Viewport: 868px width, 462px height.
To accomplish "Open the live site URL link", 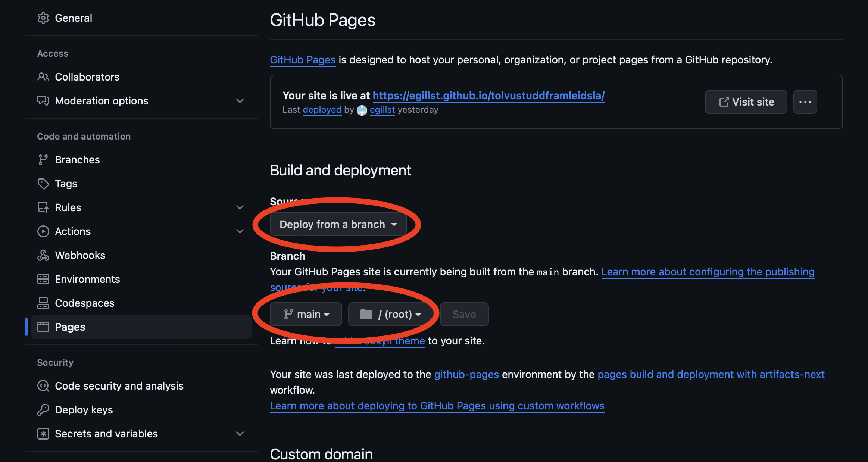I will point(488,96).
